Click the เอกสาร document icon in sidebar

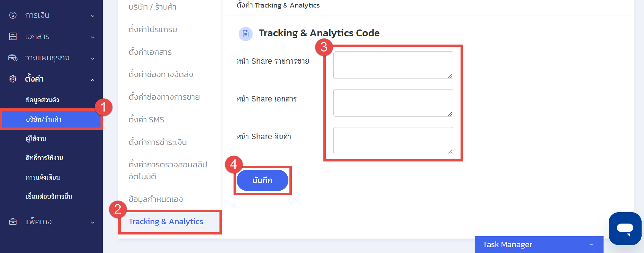click(x=13, y=36)
